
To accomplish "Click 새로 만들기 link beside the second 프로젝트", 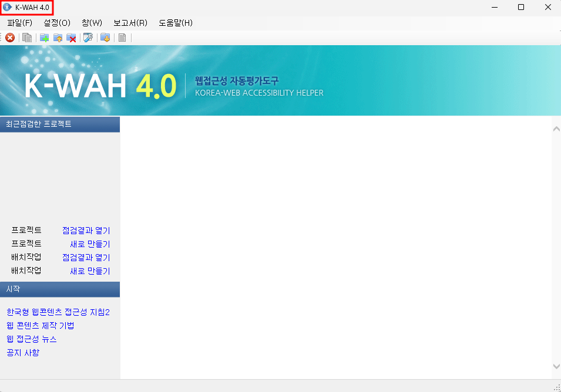I will pyautogui.click(x=90, y=244).
